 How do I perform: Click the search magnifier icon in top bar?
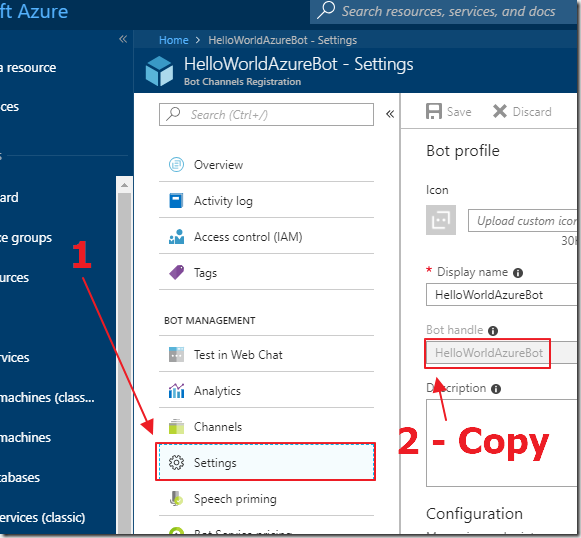pos(326,10)
